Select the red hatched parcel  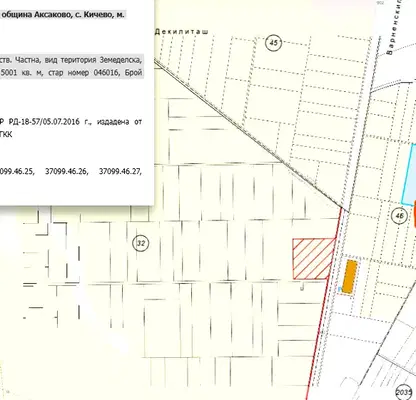point(313,259)
